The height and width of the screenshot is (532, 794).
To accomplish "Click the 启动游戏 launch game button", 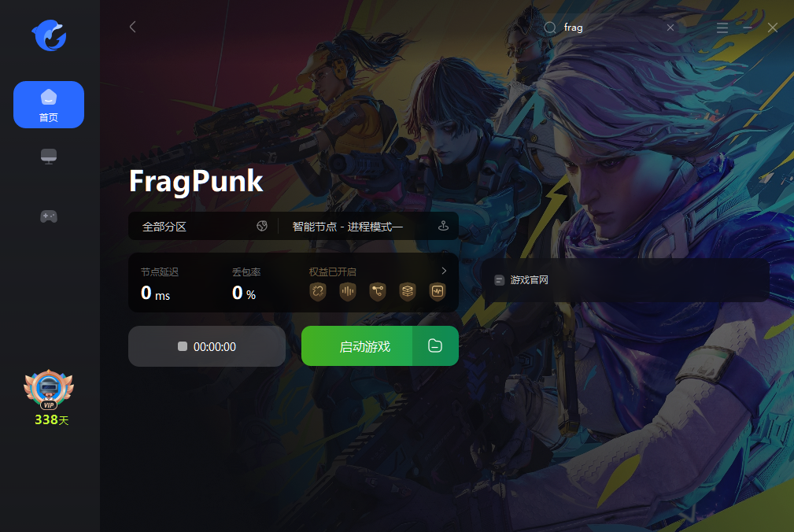I will [x=357, y=346].
